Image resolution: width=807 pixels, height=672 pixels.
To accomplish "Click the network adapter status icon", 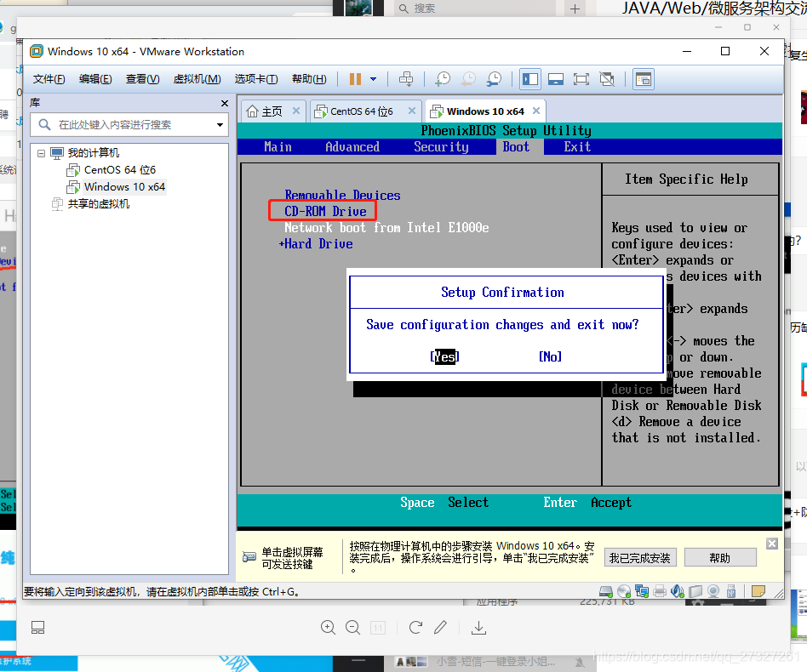I will (x=642, y=591).
